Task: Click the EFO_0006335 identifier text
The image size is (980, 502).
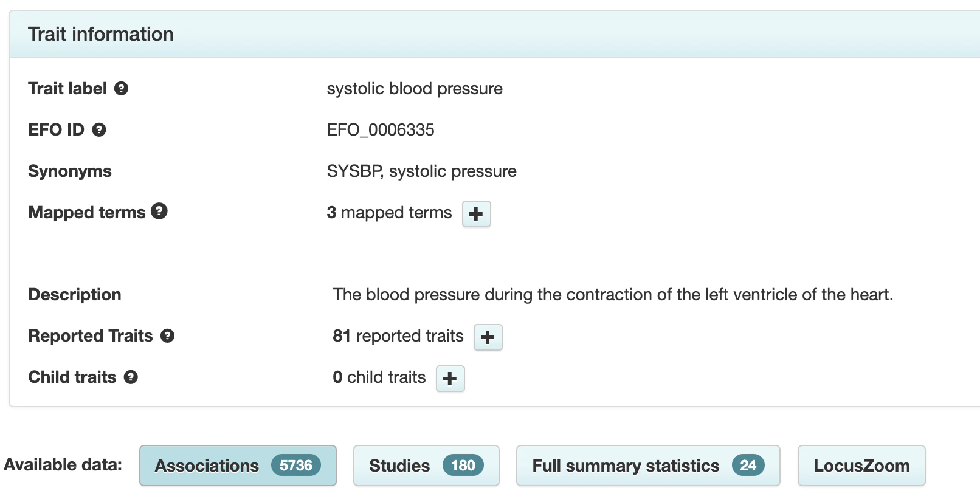Action: coord(381,130)
